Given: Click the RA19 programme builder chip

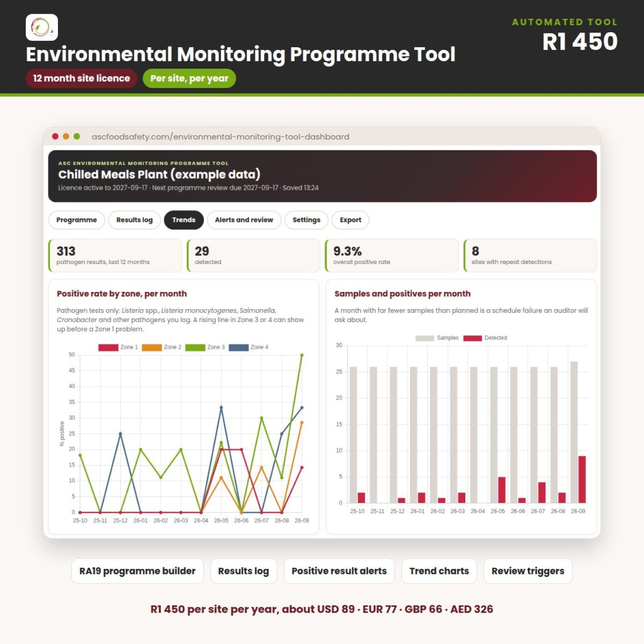Looking at the screenshot, I should pyautogui.click(x=137, y=571).
